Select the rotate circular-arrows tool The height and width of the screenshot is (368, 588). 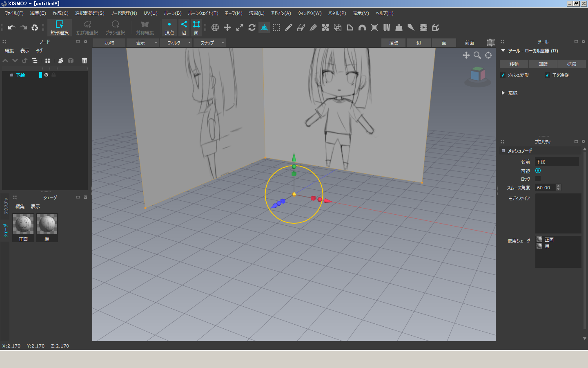(252, 27)
